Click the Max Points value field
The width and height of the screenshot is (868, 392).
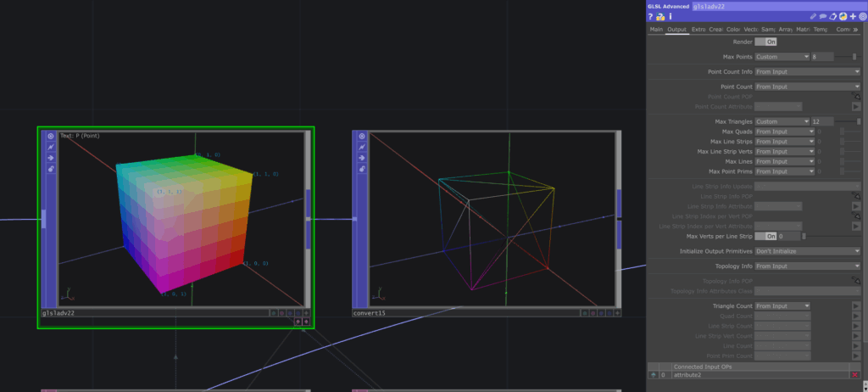pos(821,57)
